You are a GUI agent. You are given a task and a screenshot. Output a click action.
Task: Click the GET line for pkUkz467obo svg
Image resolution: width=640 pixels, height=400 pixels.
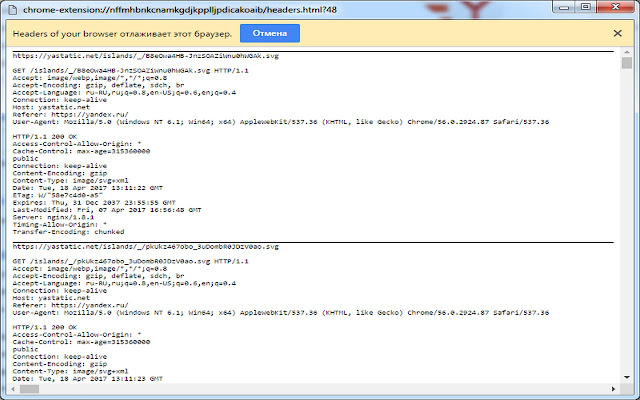pos(131,261)
